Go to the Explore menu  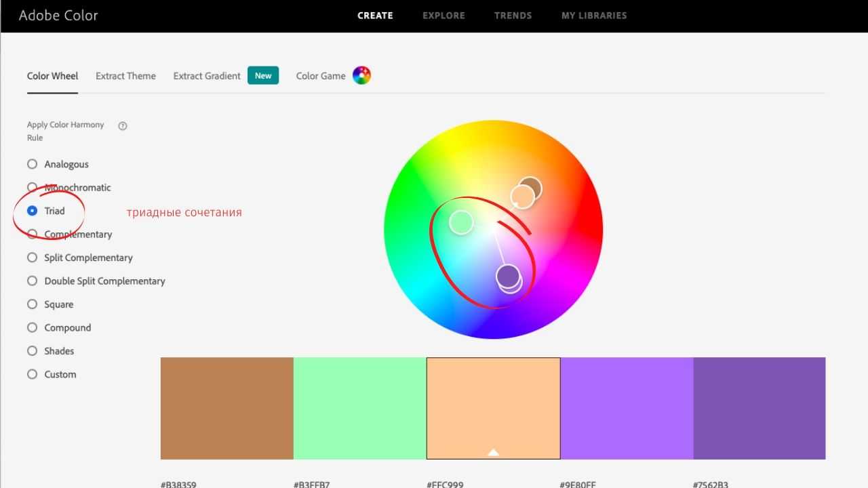443,16
